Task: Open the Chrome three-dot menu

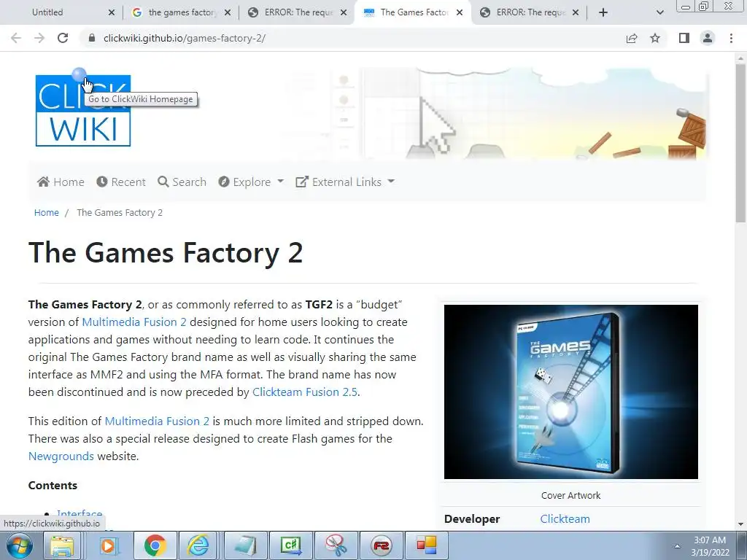Action: 731,38
